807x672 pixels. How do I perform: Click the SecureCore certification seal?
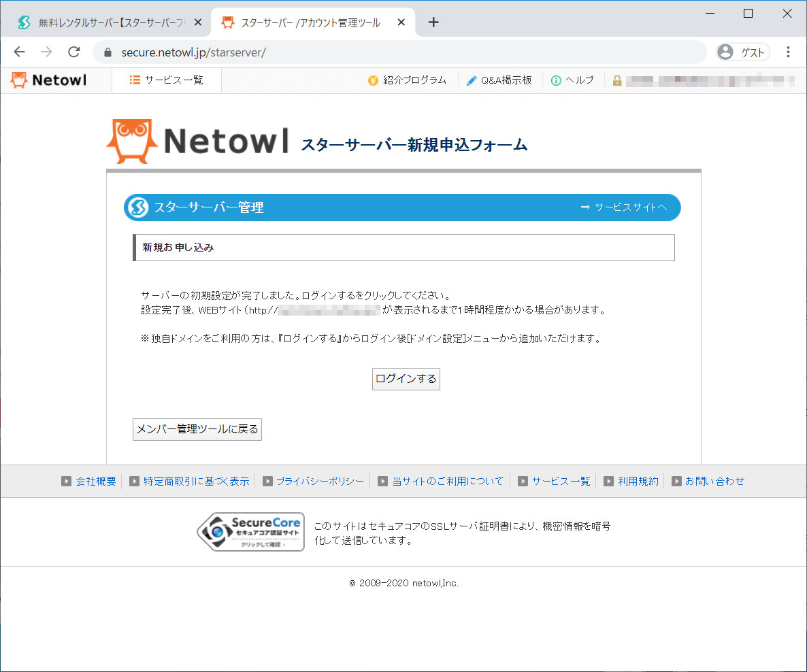[x=251, y=532]
